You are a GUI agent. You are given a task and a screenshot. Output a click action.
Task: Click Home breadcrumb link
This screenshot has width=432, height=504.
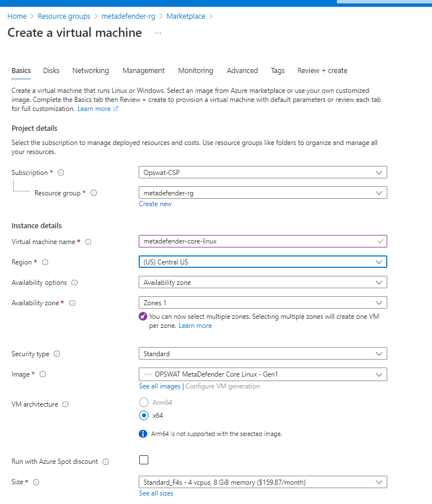(x=17, y=16)
